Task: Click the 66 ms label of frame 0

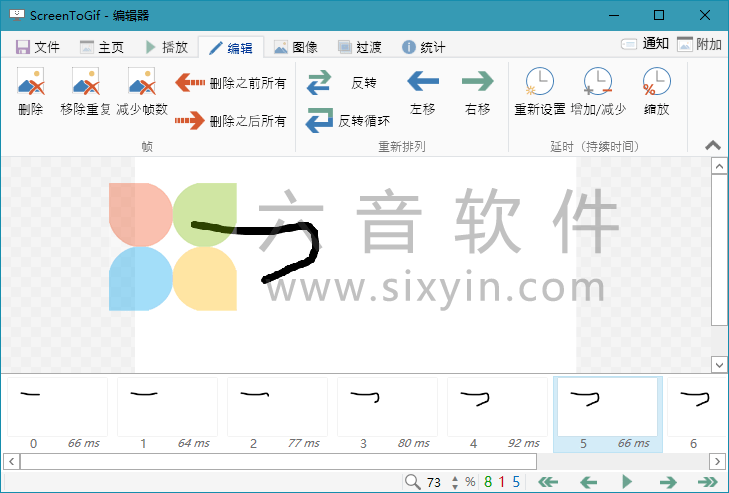Action: click(x=84, y=443)
